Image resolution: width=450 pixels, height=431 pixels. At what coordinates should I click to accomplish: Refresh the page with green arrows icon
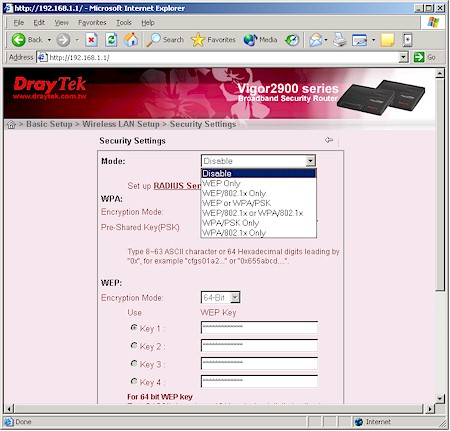click(111, 40)
